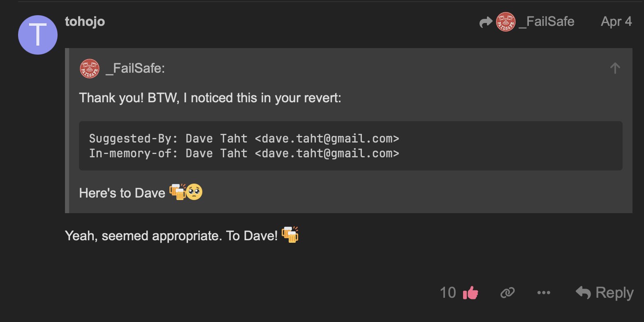Copy post link with the chain icon
Viewport: 644px width, 322px height.
point(508,293)
